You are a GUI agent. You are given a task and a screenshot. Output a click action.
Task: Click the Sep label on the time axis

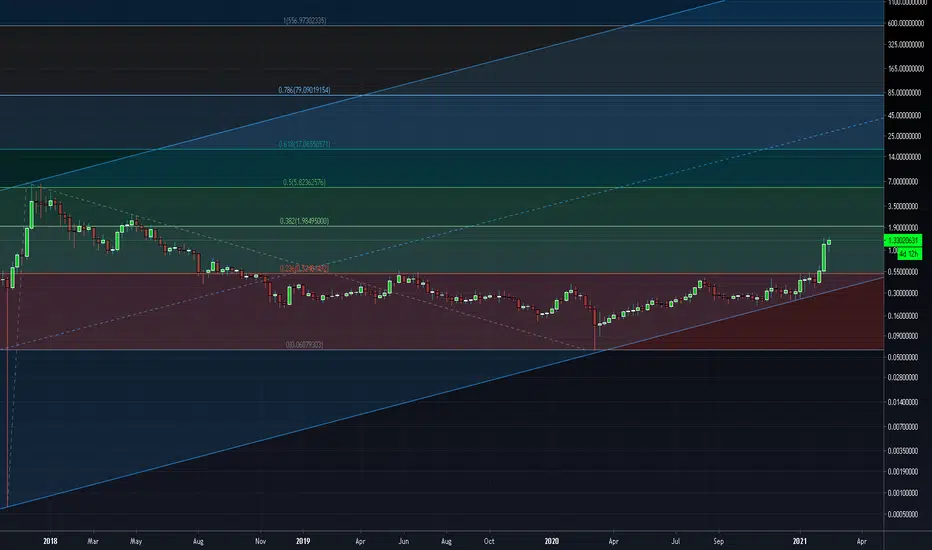719,541
